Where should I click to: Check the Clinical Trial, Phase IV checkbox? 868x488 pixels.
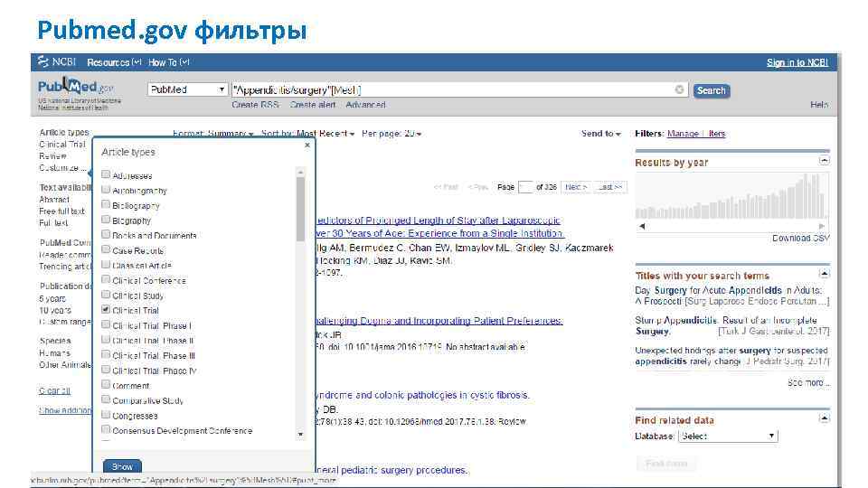click(x=106, y=369)
